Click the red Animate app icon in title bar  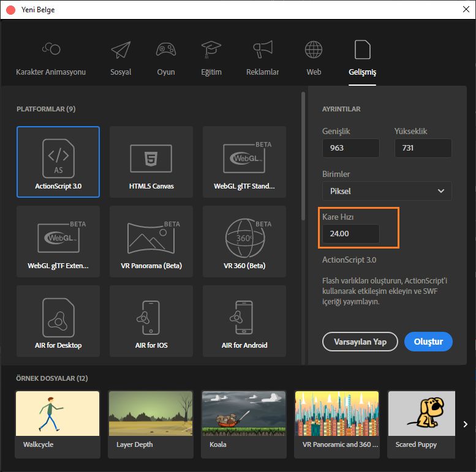(x=10, y=10)
